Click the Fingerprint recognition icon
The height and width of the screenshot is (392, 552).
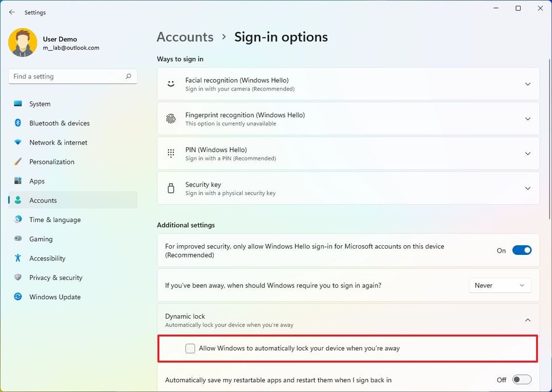[x=171, y=118]
